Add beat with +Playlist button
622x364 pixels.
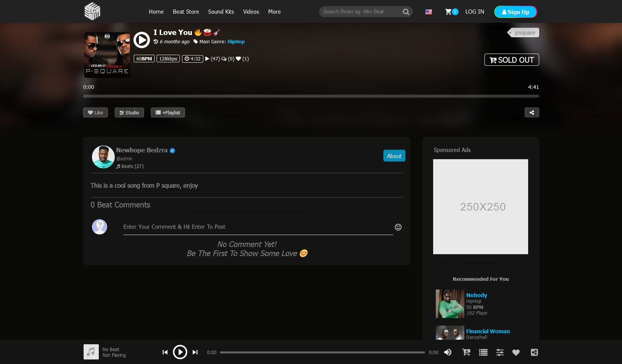pyautogui.click(x=168, y=112)
